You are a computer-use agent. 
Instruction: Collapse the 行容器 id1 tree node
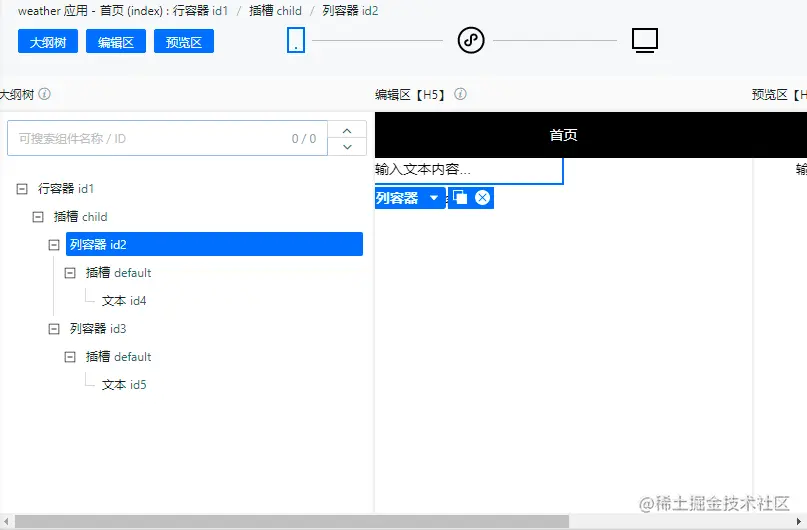click(x=22, y=189)
